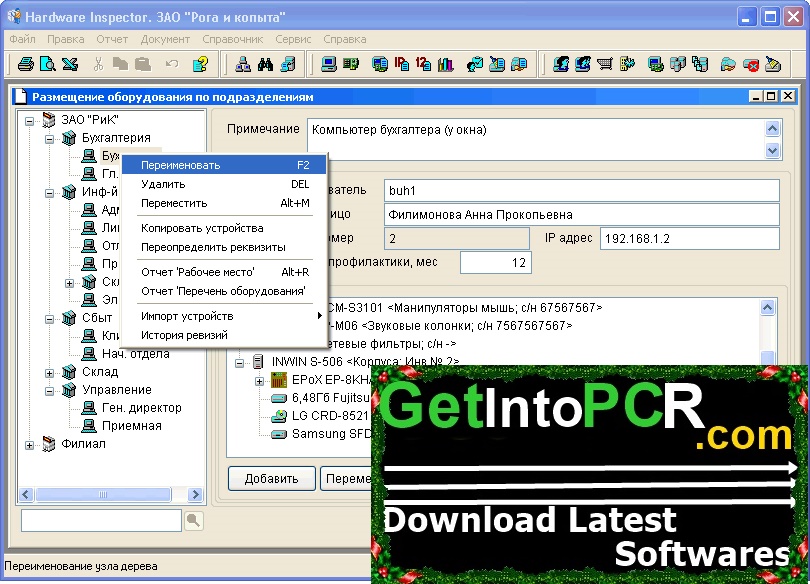This screenshot has height=584, width=810.
Task: Collapse the Бухгалтерия tree branch
Action: [x=49, y=139]
